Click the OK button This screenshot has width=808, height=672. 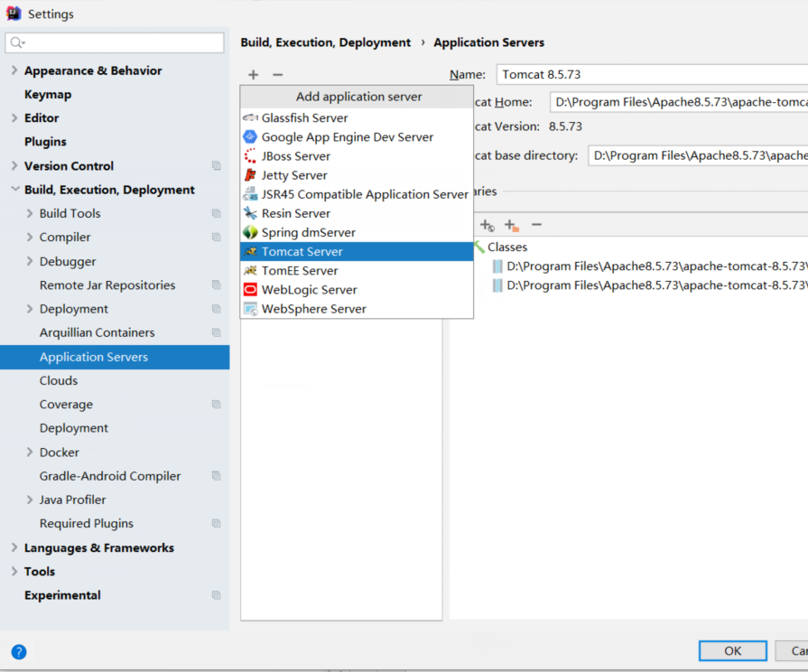tap(733, 651)
